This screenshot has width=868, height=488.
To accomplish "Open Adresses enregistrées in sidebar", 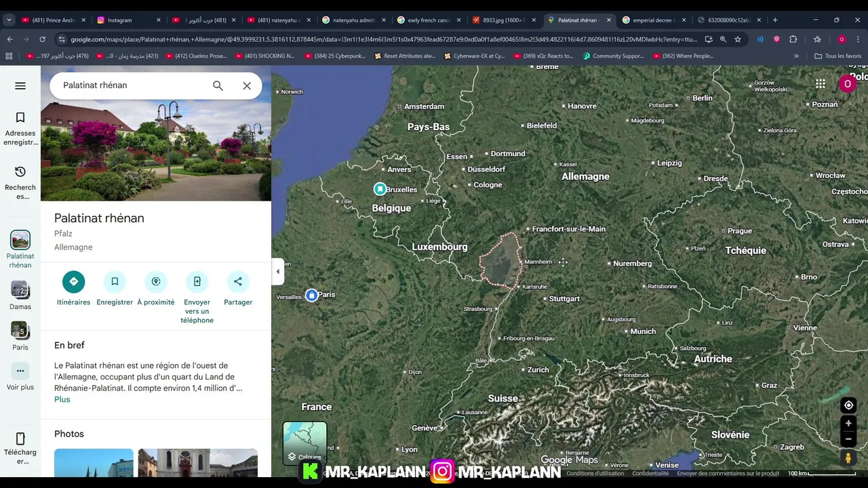I will 20,129.
